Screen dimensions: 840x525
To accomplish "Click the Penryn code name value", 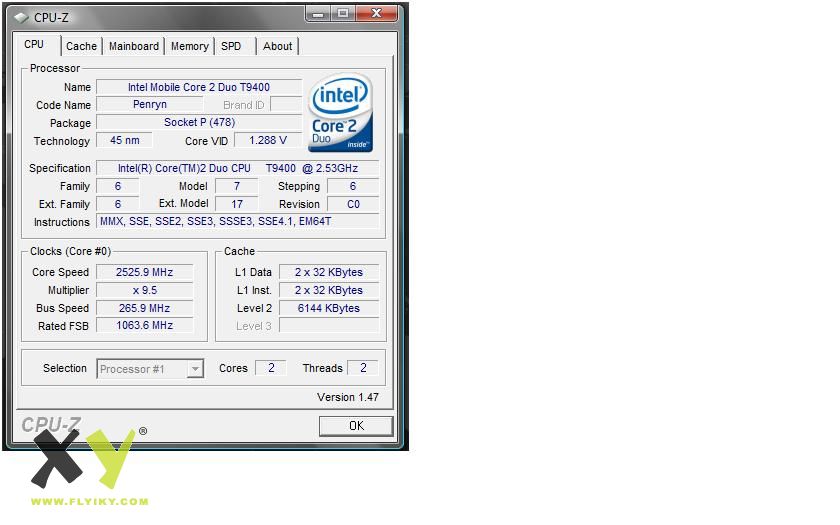I will click(x=149, y=104).
